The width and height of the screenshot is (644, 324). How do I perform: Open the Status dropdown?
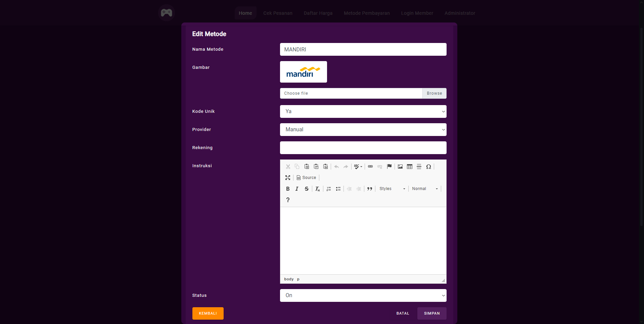363,295
